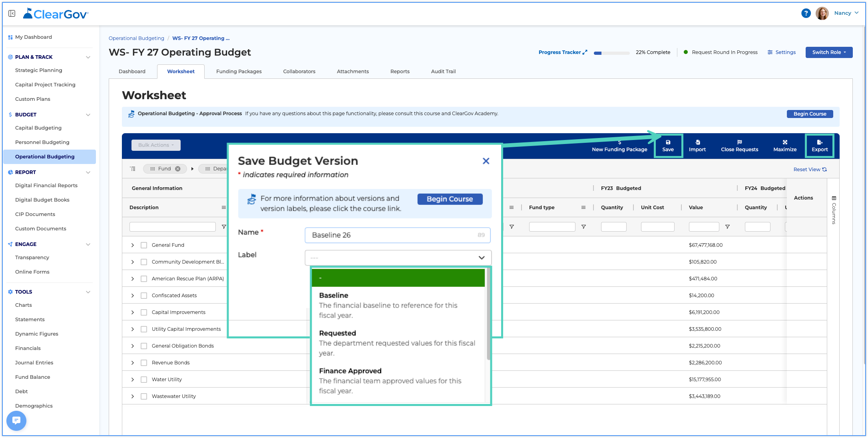Collapse the left sidebar panel icon
Screen dimensions: 868x438
pos(12,14)
